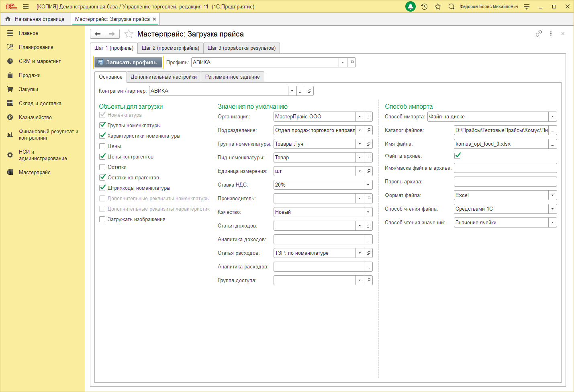Viewport: 574px width, 392px height.
Task: Open Мастерпрайс section in sidebar
Action: 35,173
